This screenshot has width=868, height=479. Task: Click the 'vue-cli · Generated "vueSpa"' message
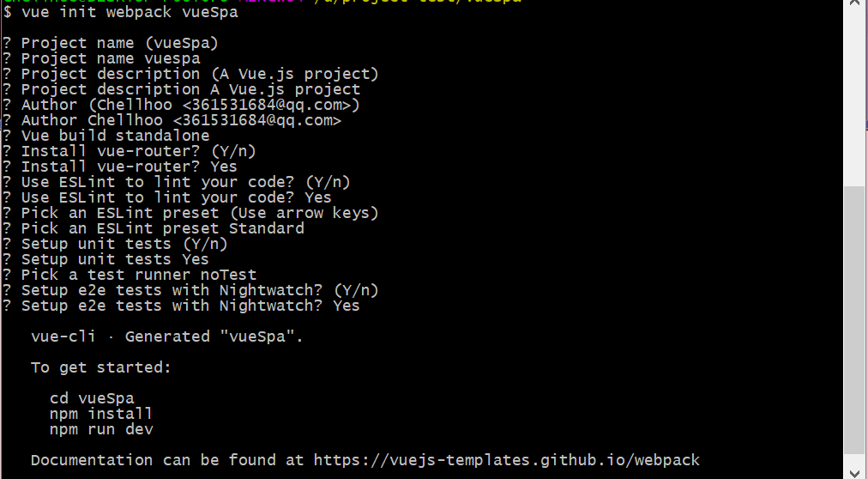click(x=166, y=337)
